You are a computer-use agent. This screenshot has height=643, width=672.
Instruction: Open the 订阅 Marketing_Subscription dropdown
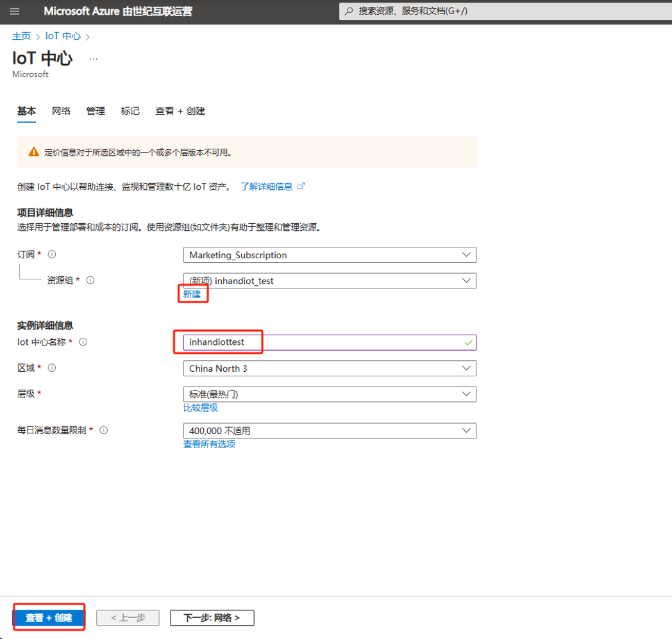coord(330,255)
